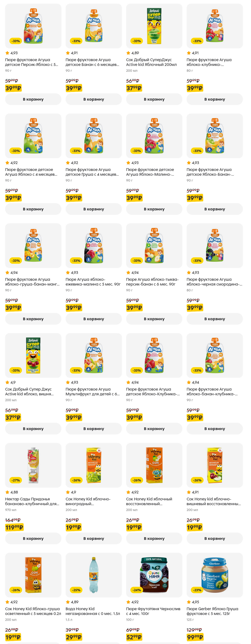Viewport: 251px width, 644px height.
Task: Add Агуша Мультифрукт puree to cart
Action: (x=94, y=428)
